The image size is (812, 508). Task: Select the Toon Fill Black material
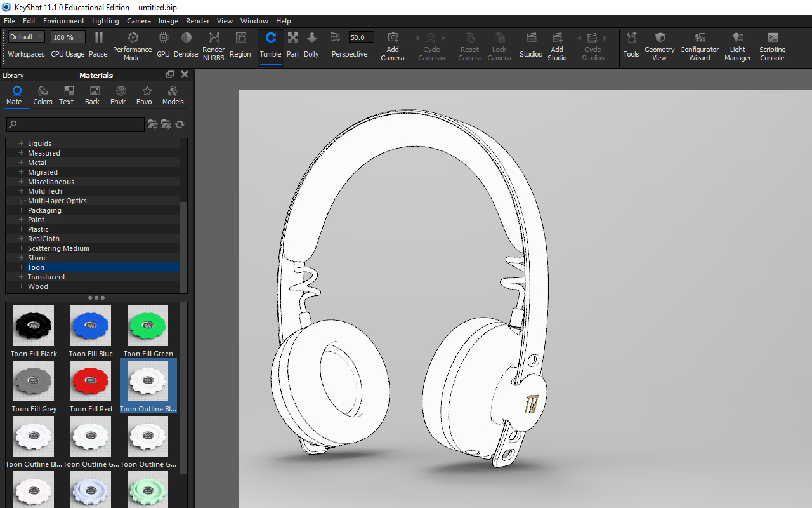click(x=34, y=331)
